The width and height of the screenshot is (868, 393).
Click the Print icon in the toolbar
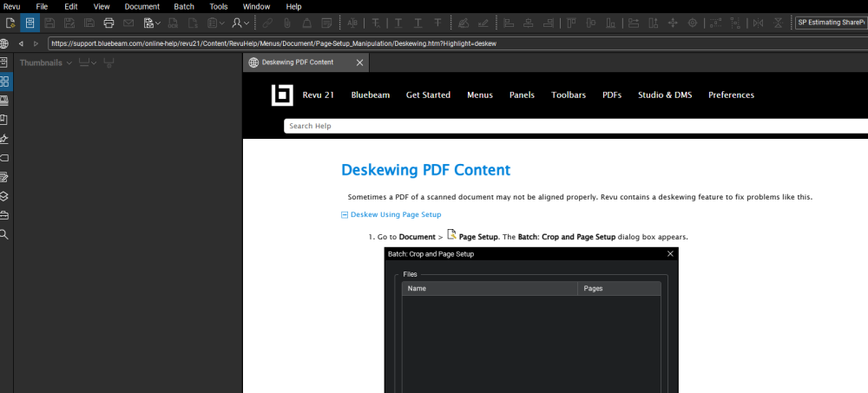coord(108,23)
